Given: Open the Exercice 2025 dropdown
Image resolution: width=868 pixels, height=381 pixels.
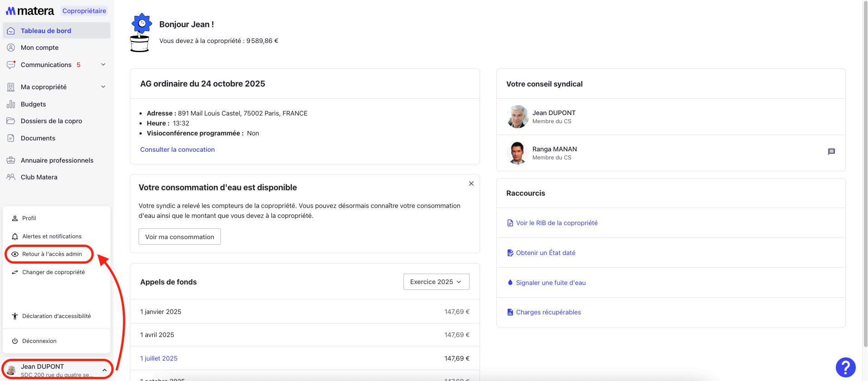Looking at the screenshot, I should [x=436, y=282].
